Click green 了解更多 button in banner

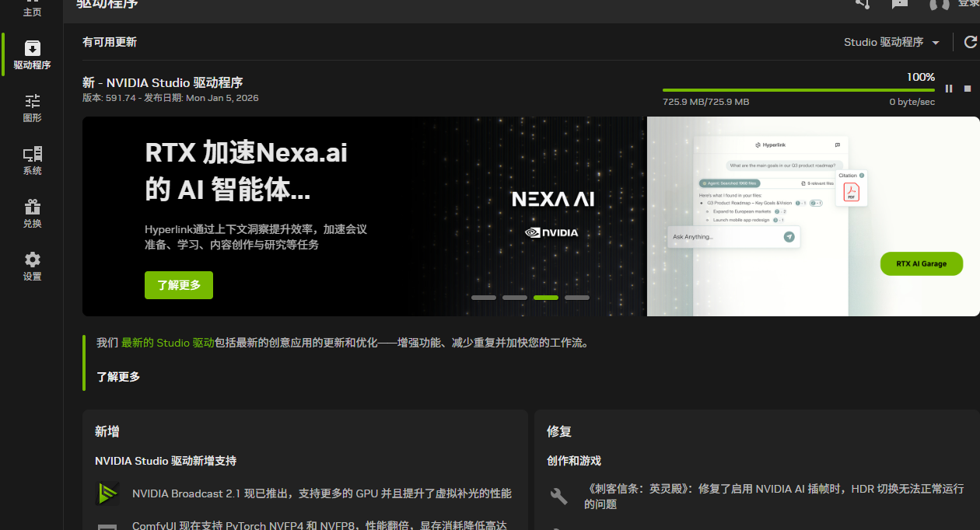coord(179,285)
